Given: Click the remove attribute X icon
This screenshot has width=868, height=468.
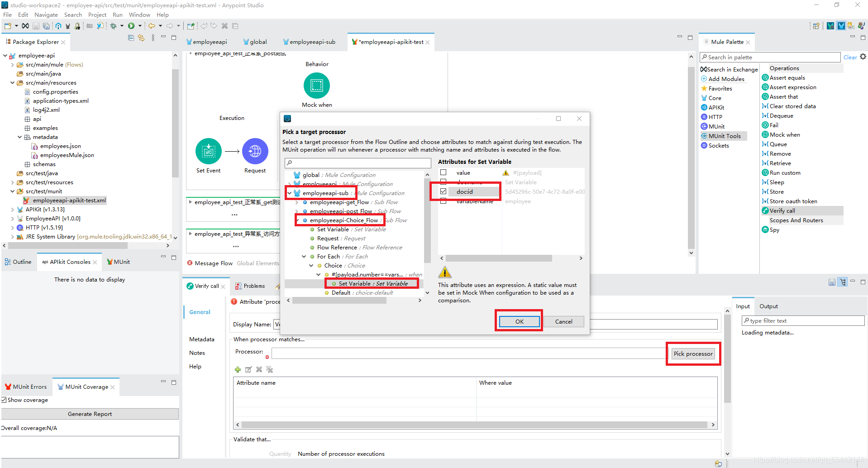Looking at the screenshot, I should tap(259, 370).
